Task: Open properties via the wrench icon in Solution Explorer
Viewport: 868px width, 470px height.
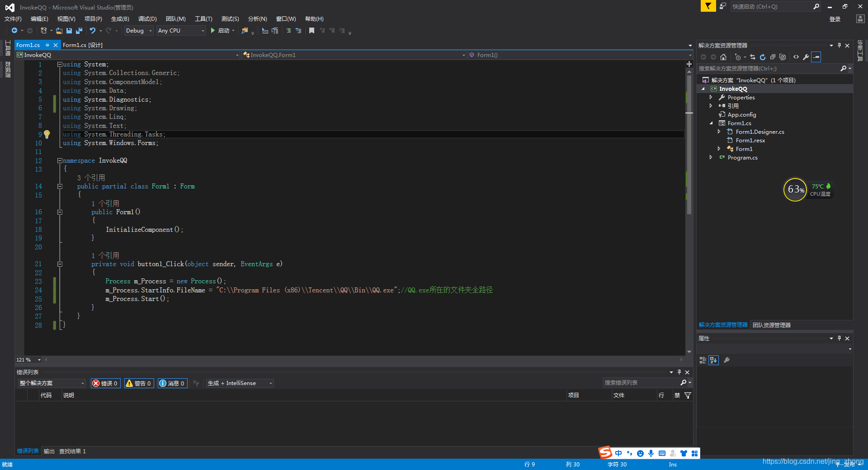Action: click(x=806, y=57)
